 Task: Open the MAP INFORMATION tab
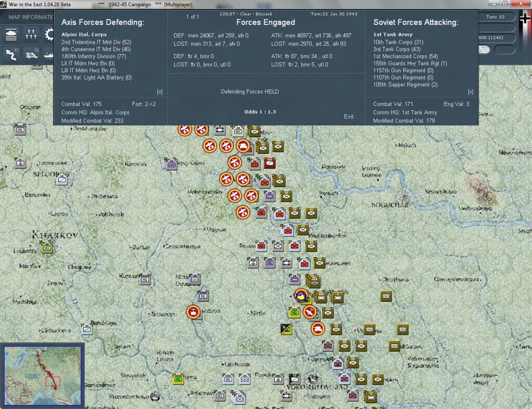point(31,17)
